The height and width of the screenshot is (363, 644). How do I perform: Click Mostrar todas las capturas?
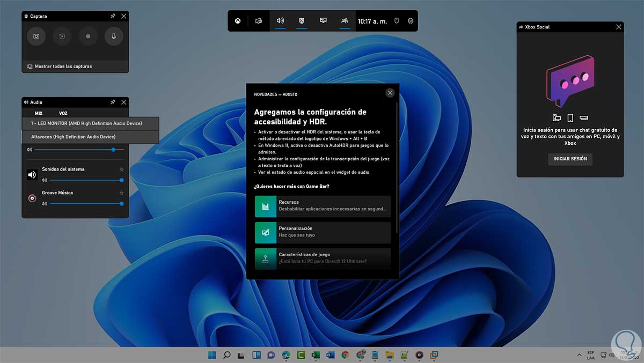click(x=60, y=66)
